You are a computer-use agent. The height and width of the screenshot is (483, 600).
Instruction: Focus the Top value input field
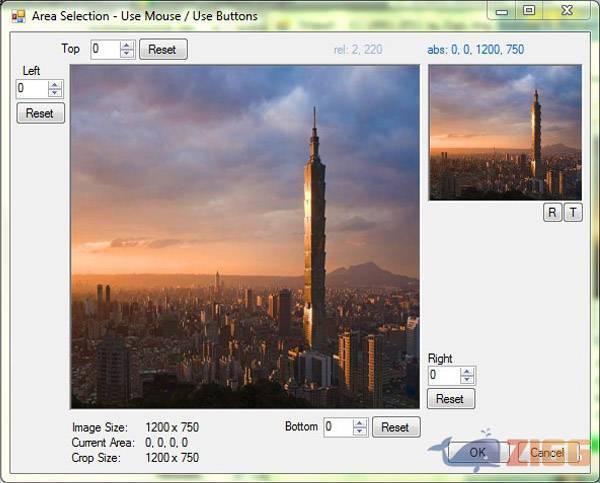pyautogui.click(x=104, y=49)
